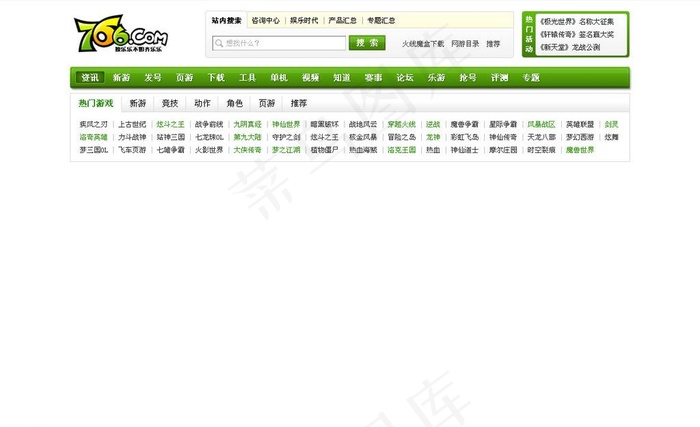The height and width of the screenshot is (427, 700).
Task: Select 视频 in the navigation bar
Action: [310, 78]
